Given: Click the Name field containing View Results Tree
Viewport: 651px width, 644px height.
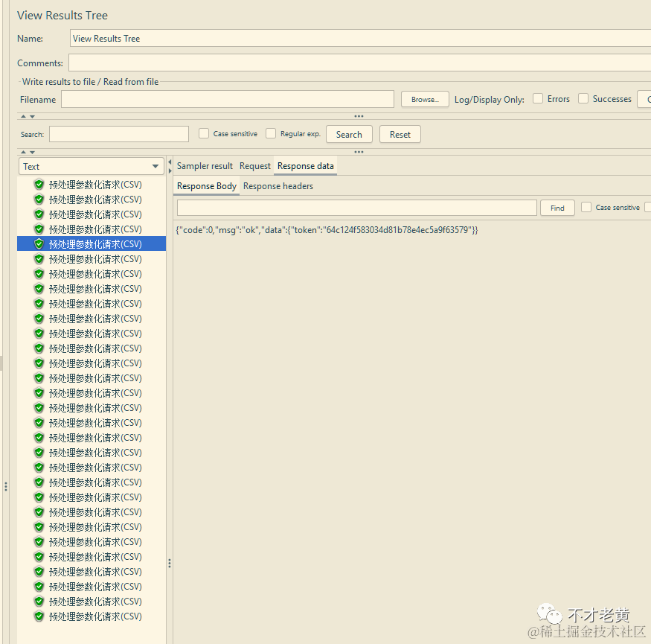Looking at the screenshot, I should [x=360, y=38].
